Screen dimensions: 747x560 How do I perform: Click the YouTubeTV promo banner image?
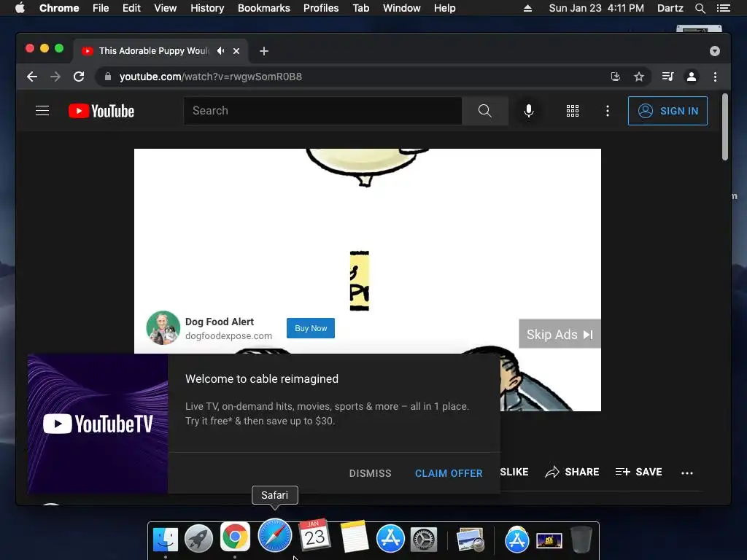click(98, 424)
